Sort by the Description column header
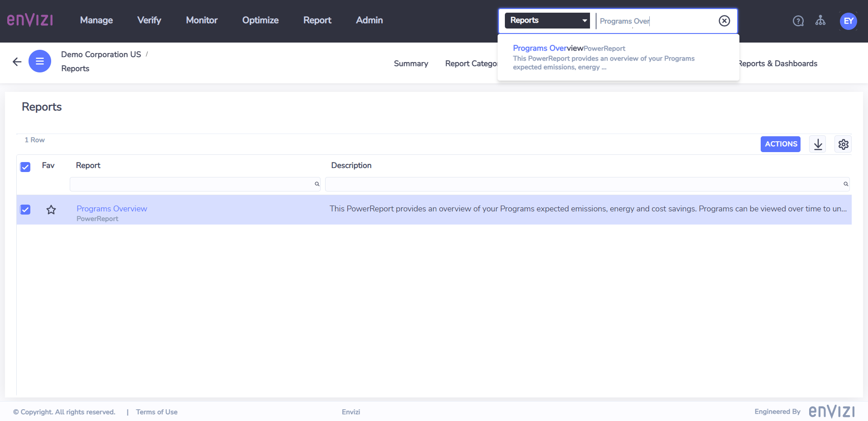 pos(351,166)
